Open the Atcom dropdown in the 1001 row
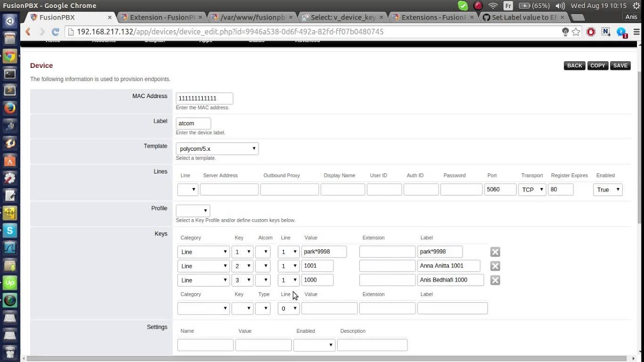This screenshot has height=362, width=644. click(x=263, y=266)
